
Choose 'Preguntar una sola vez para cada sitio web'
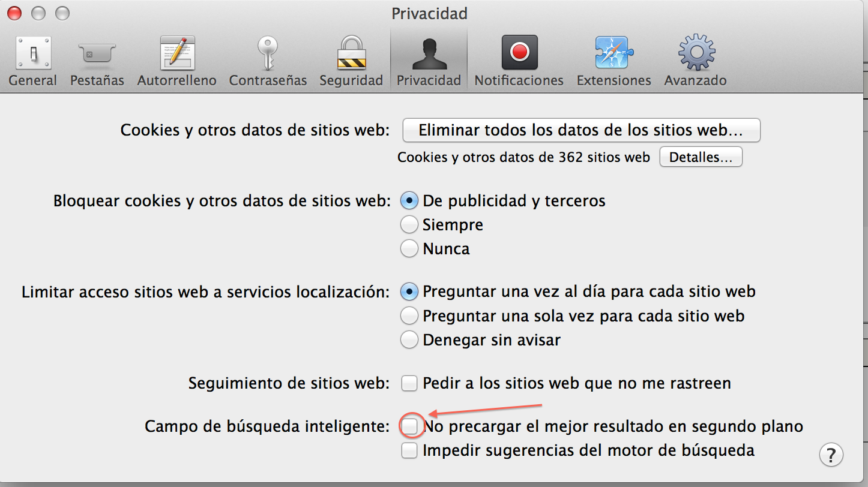pos(409,315)
